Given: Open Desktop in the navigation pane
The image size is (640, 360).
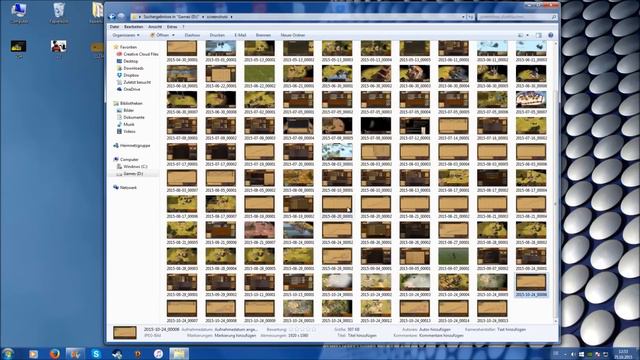Looking at the screenshot, I should point(127,61).
